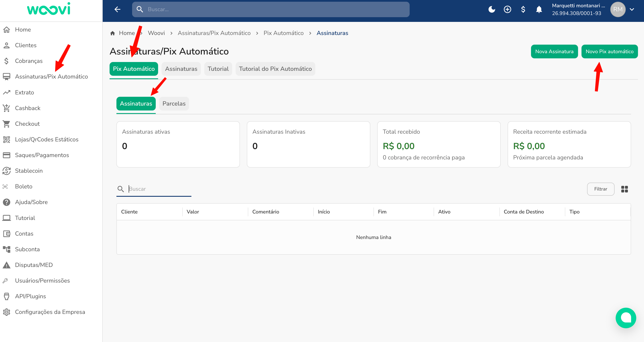Screen dimensions: 644x342
Task: Click the RM user avatar
Action: 618,9
